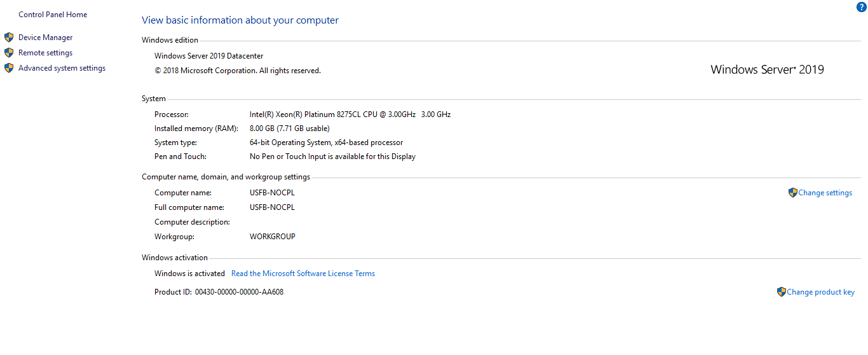
Task: Click the Product ID number text
Action: 239,292
